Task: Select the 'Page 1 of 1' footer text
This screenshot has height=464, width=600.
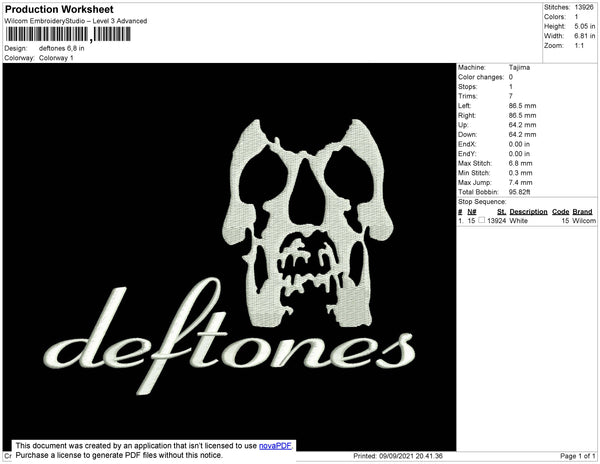Action: [x=578, y=456]
